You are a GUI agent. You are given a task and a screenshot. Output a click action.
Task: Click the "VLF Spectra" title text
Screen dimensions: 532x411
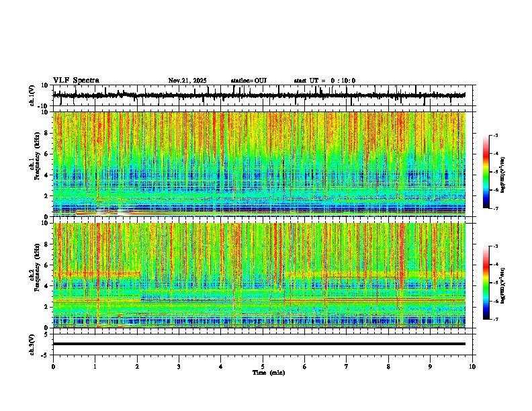(76, 81)
